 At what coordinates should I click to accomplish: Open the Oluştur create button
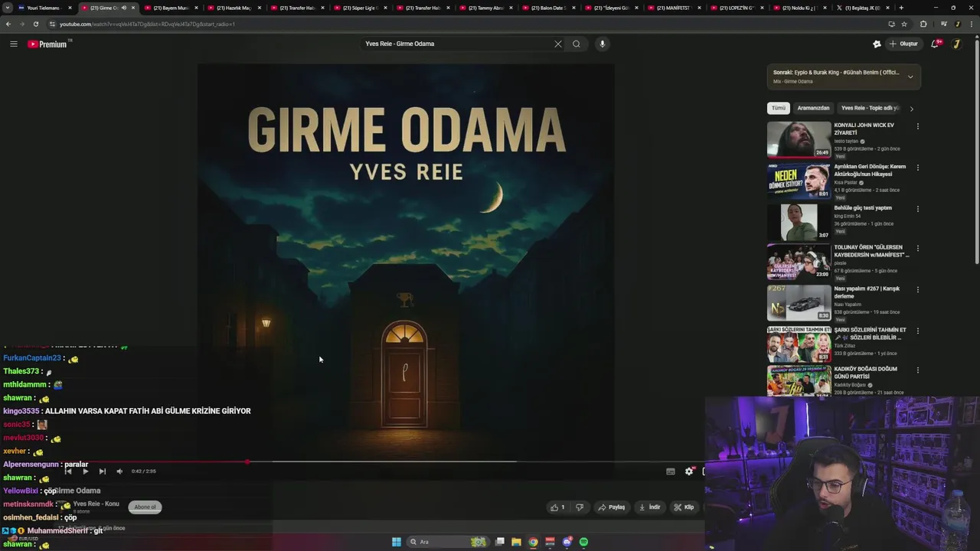point(904,44)
